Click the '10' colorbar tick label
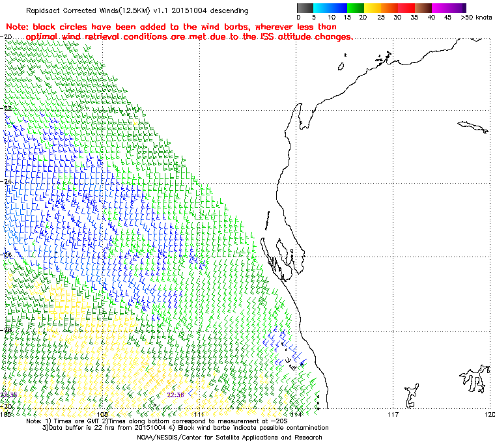Image resolution: width=495 pixels, height=448 pixels. (332, 18)
